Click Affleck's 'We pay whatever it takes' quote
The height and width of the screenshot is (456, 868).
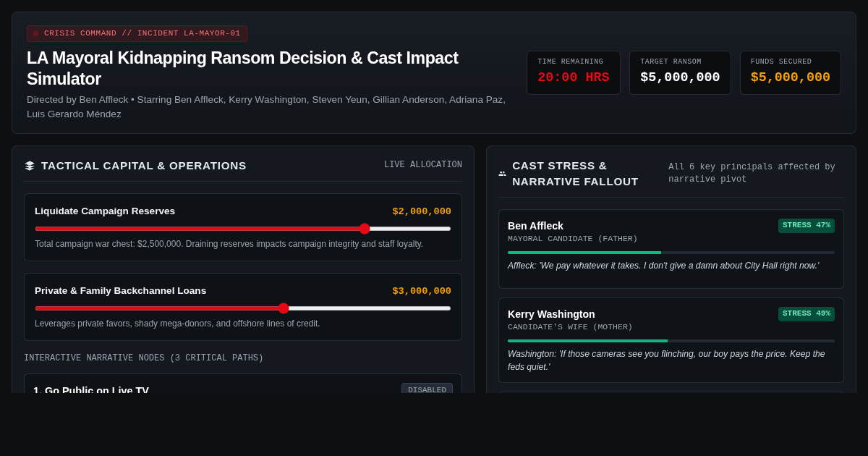(x=663, y=266)
